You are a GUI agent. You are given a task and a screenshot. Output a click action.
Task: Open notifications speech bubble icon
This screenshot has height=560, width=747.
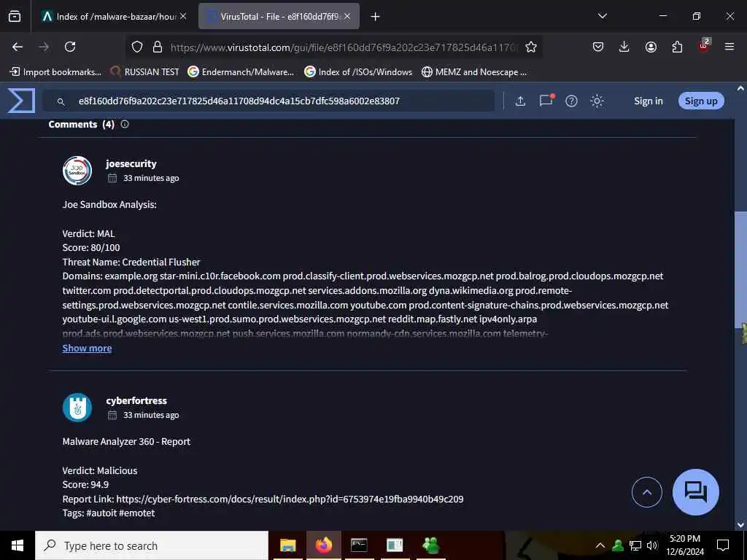(x=546, y=101)
